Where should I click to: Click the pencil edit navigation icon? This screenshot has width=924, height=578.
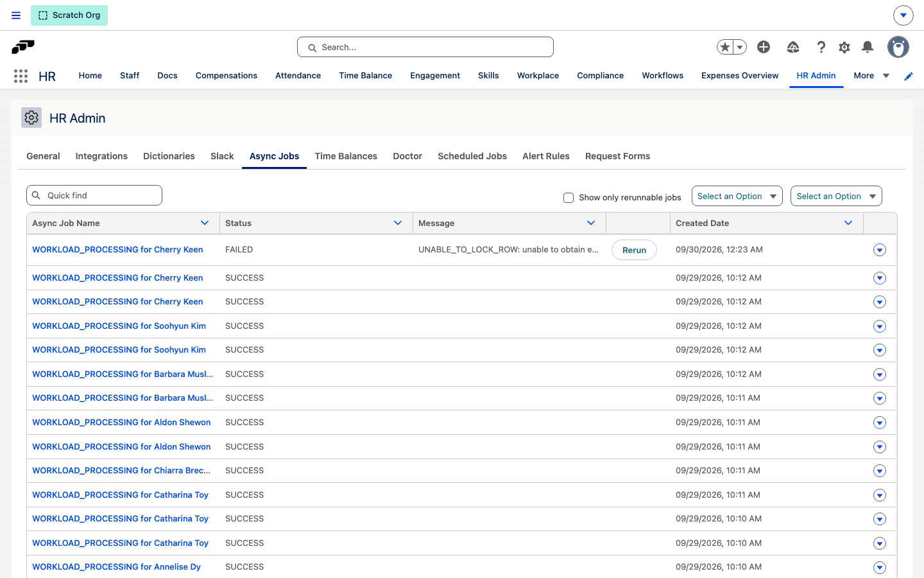click(909, 76)
